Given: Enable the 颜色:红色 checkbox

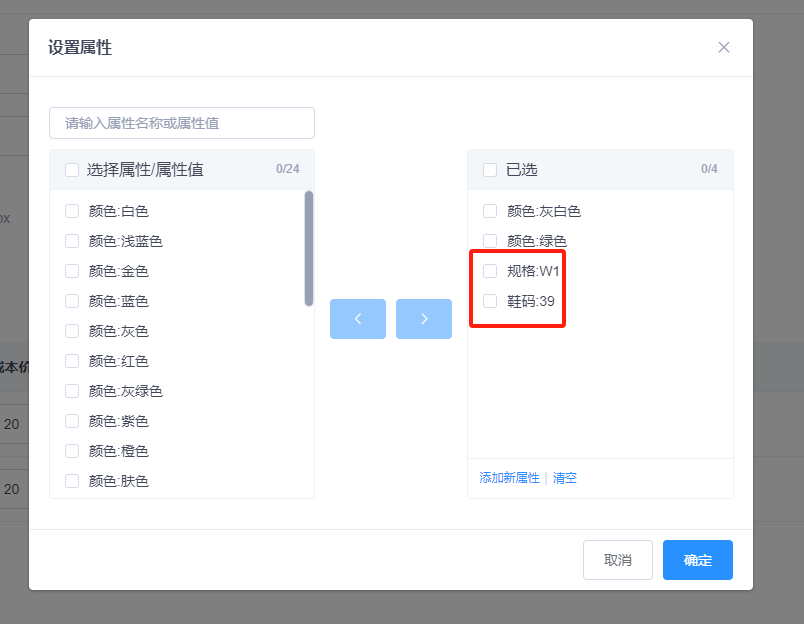Looking at the screenshot, I should pyautogui.click(x=72, y=361).
